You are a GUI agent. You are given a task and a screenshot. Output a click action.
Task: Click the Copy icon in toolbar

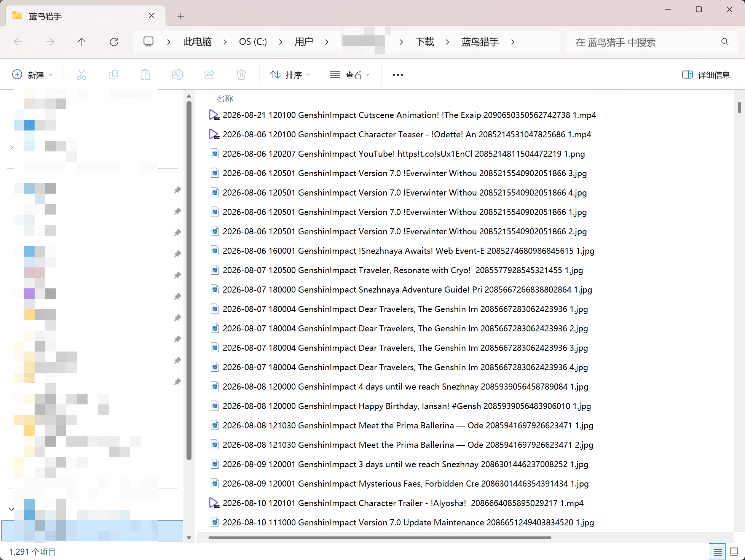[113, 75]
